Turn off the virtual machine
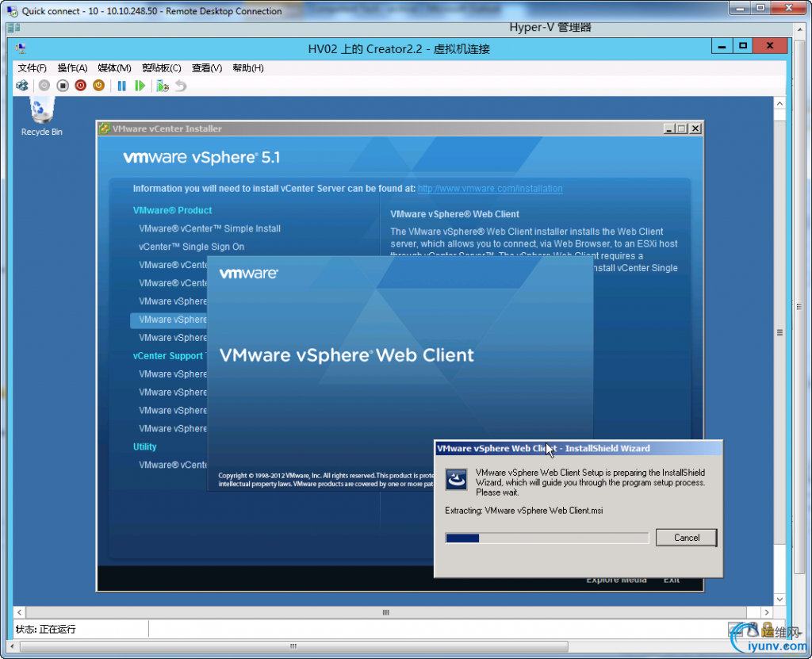 [x=63, y=86]
